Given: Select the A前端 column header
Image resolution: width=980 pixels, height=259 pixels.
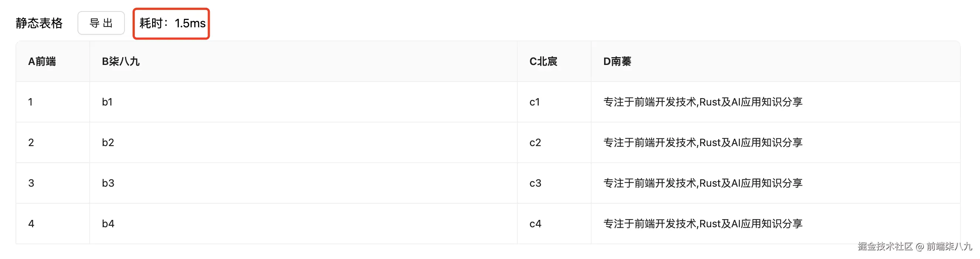Looking at the screenshot, I should click(x=42, y=62).
